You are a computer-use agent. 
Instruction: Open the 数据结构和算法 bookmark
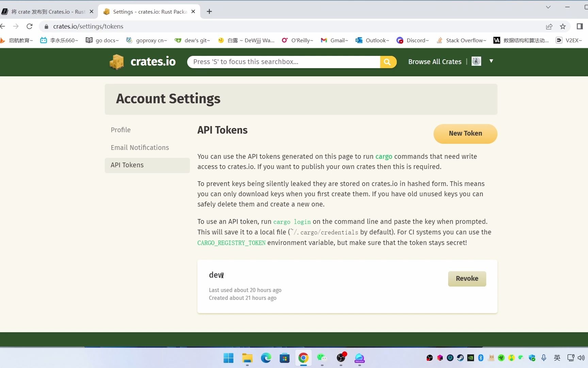coord(521,40)
